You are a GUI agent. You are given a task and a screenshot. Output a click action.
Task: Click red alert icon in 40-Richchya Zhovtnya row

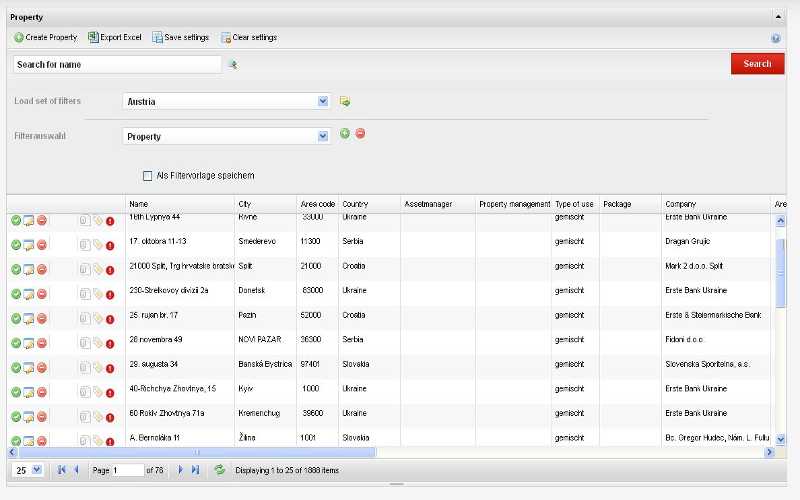click(110, 393)
